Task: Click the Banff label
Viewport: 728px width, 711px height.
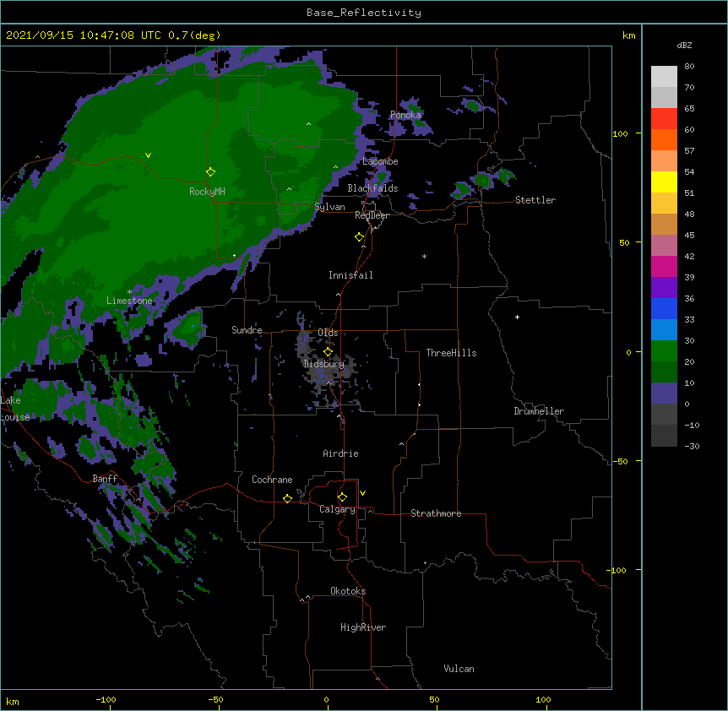Action: click(x=105, y=479)
